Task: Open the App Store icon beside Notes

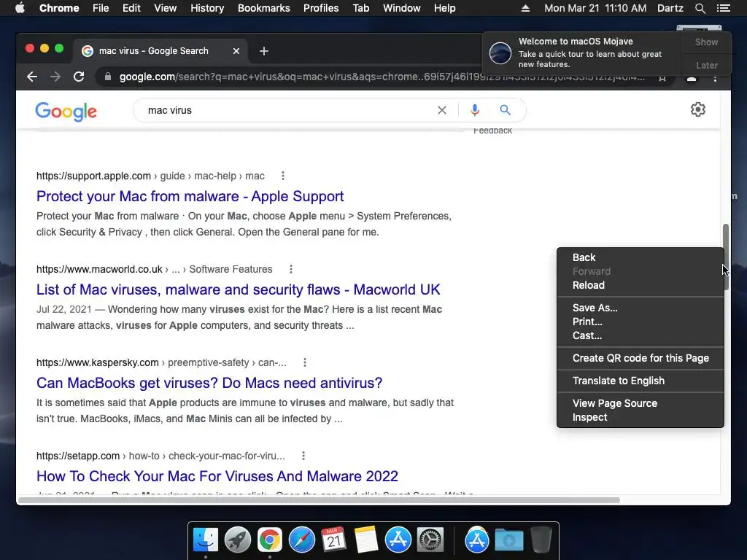Action: click(x=398, y=540)
